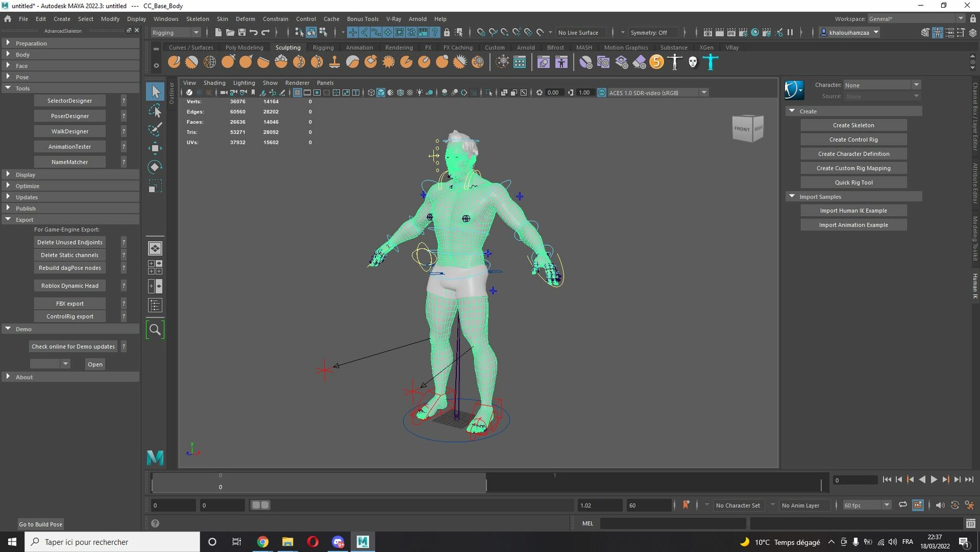
Task: Activate the Rotate tool in toolbox
Action: (x=155, y=167)
